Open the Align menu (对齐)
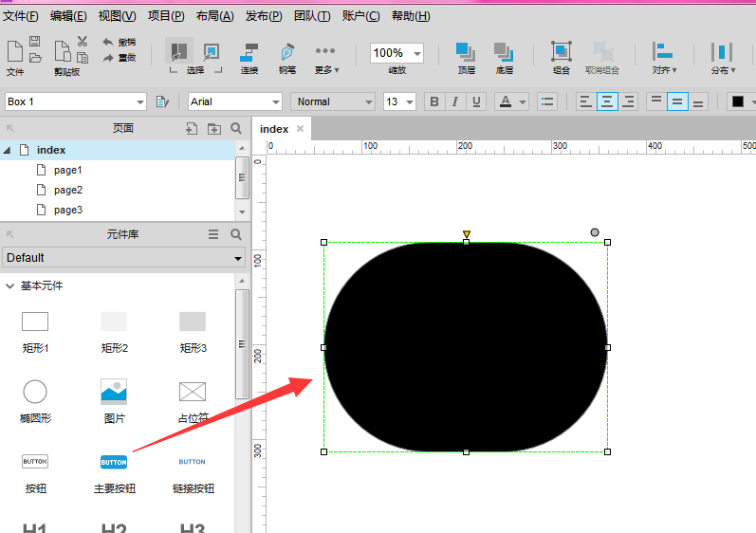This screenshot has width=756, height=533. [x=664, y=57]
